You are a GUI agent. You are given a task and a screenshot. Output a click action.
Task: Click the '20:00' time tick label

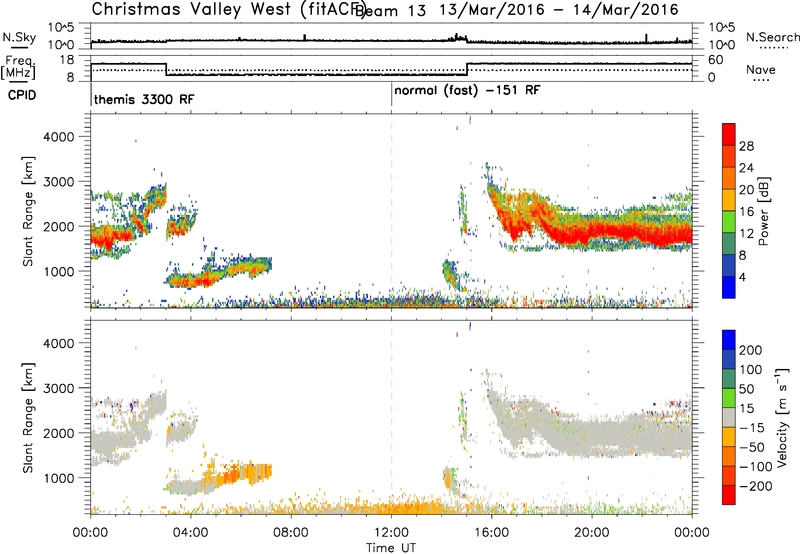pyautogui.click(x=592, y=533)
